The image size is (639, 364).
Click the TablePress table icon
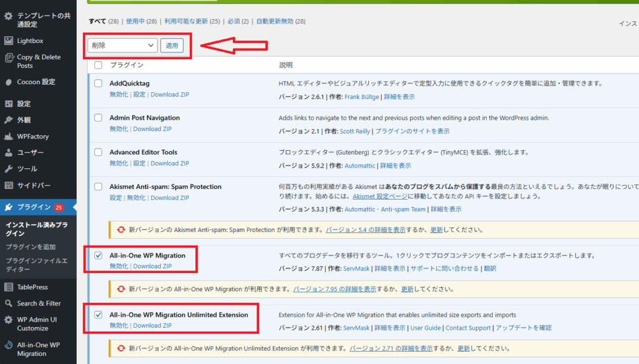[9, 287]
